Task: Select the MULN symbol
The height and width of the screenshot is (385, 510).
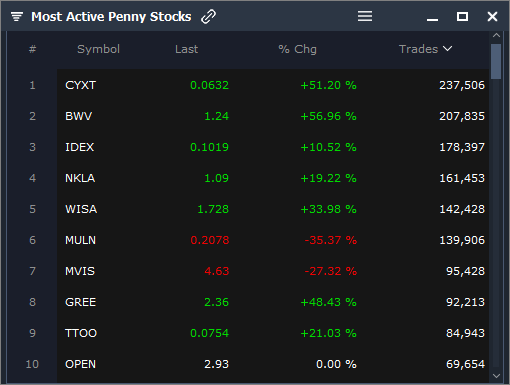Action: 80,240
